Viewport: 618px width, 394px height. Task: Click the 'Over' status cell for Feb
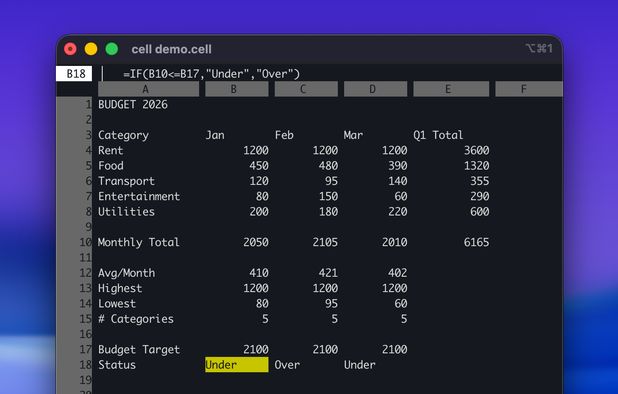287,365
